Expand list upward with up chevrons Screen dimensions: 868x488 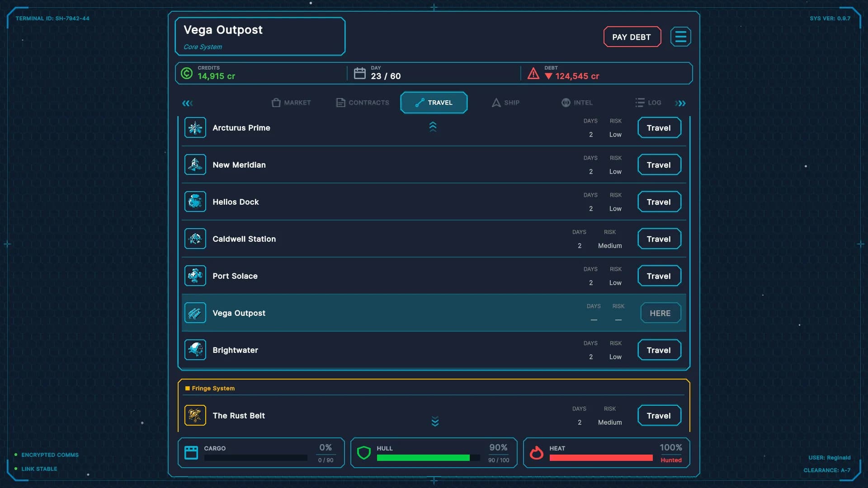pos(433,127)
